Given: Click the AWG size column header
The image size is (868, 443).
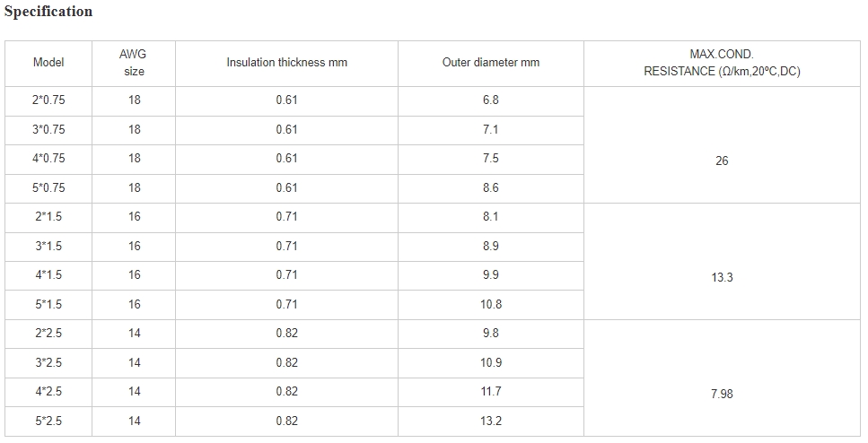Looking at the screenshot, I should coord(134,63).
